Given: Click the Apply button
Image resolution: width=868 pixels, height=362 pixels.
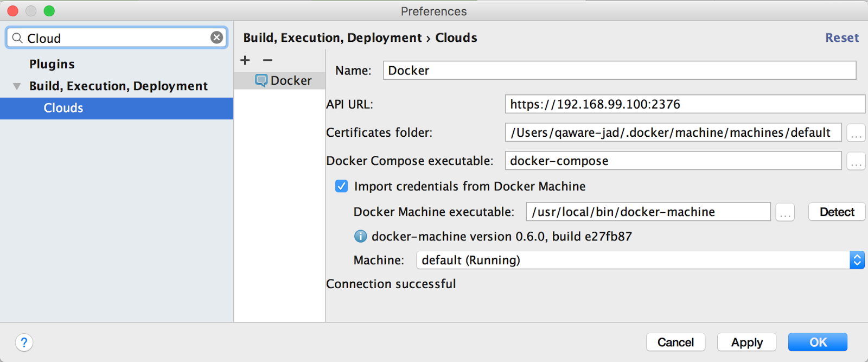Looking at the screenshot, I should click(746, 342).
